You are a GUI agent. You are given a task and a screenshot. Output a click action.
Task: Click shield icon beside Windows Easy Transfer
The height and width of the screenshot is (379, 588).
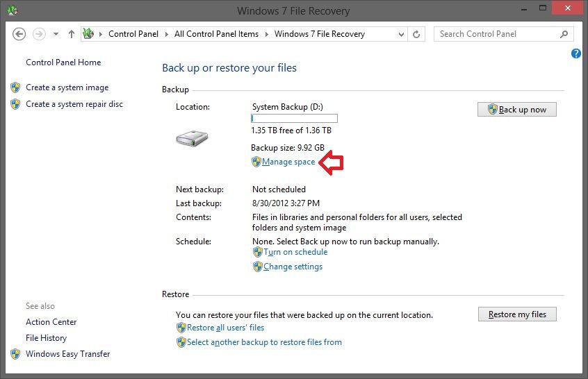coord(15,354)
